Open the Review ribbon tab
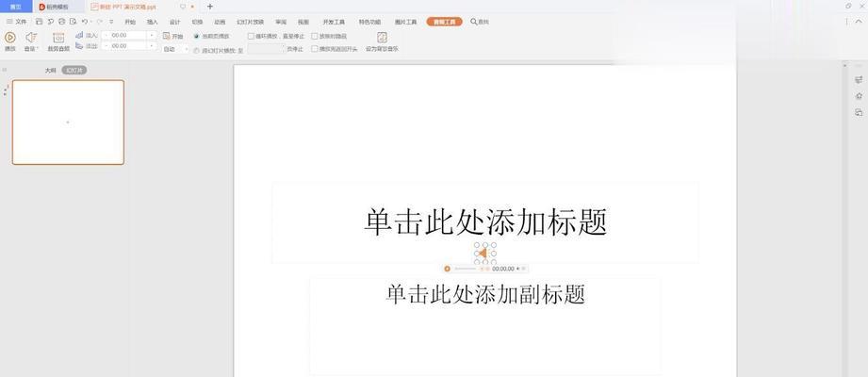Image resolution: width=868 pixels, height=377 pixels. point(281,22)
